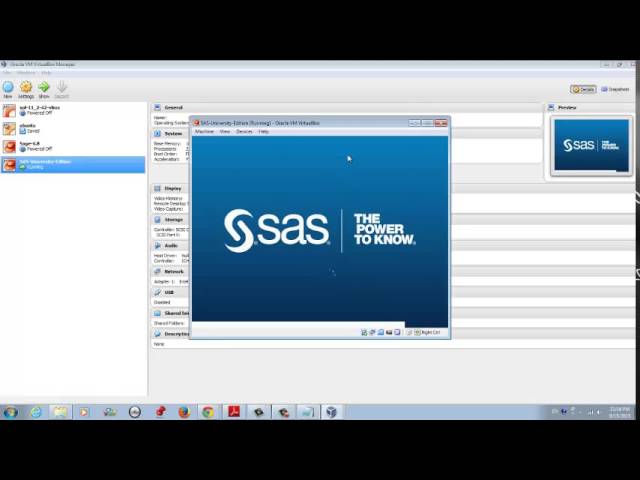Open the light folder-like taskbar icon beside VirtualBox

(307, 412)
